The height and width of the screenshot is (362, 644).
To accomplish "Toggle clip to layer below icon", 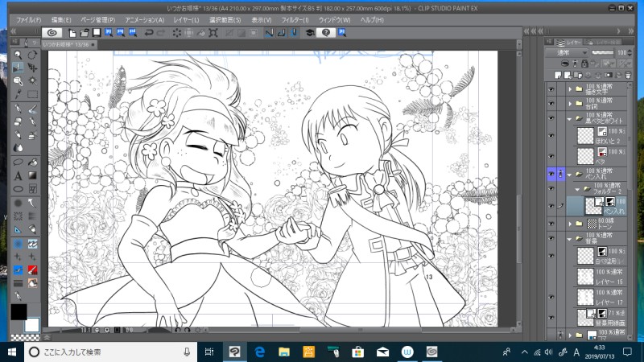I will tap(565, 64).
